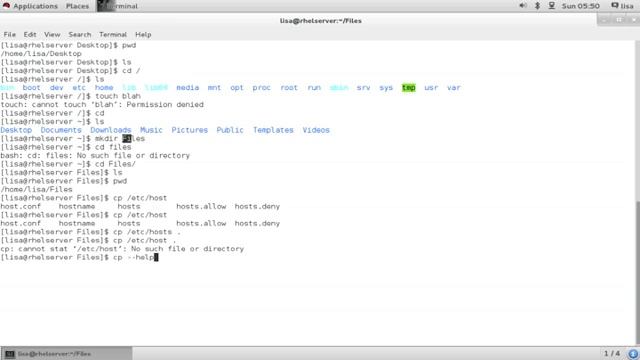
Task: Click the Music directory in listing
Action: [151, 130]
